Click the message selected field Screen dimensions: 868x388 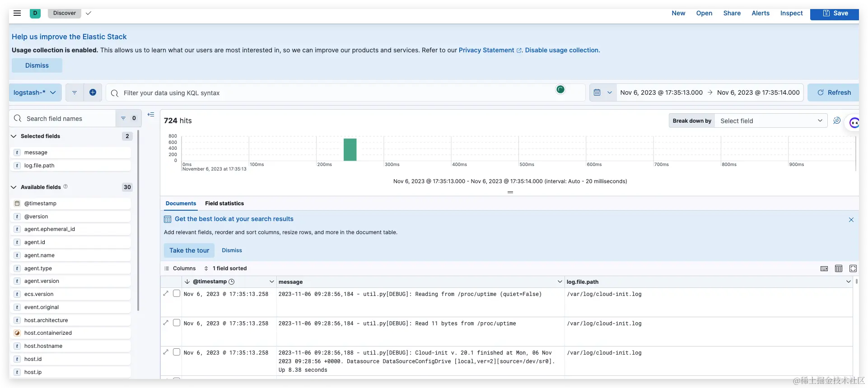(71, 152)
